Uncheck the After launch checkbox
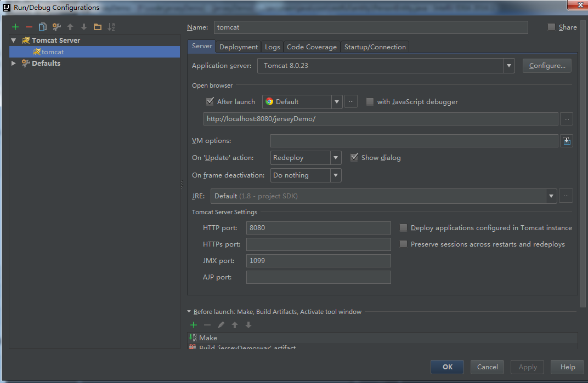The height and width of the screenshot is (383, 588). 210,101
